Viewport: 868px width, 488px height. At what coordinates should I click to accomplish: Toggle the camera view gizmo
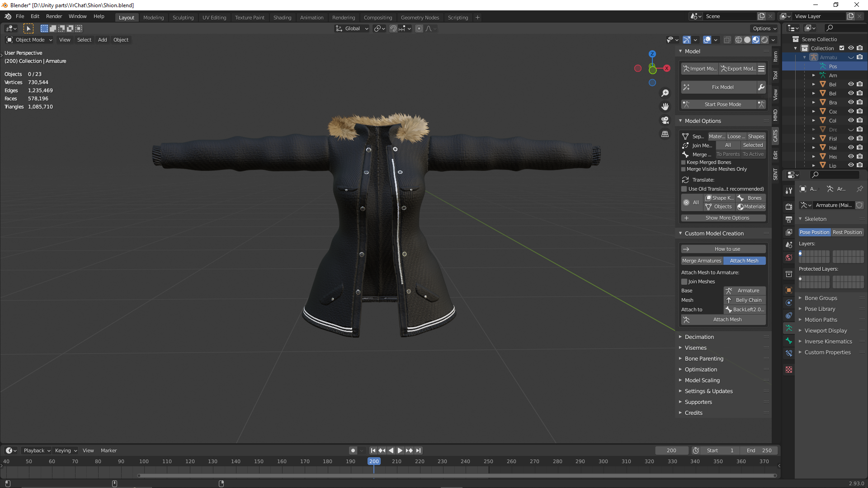pyautogui.click(x=665, y=120)
